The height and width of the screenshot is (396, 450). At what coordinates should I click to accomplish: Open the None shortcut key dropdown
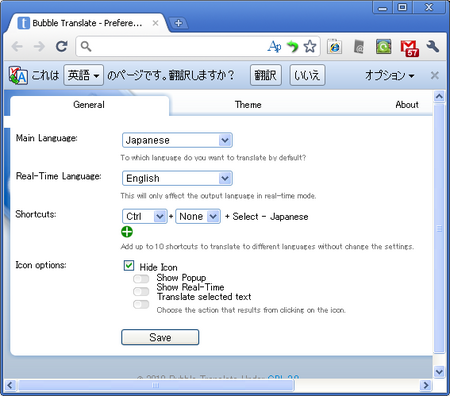click(198, 216)
